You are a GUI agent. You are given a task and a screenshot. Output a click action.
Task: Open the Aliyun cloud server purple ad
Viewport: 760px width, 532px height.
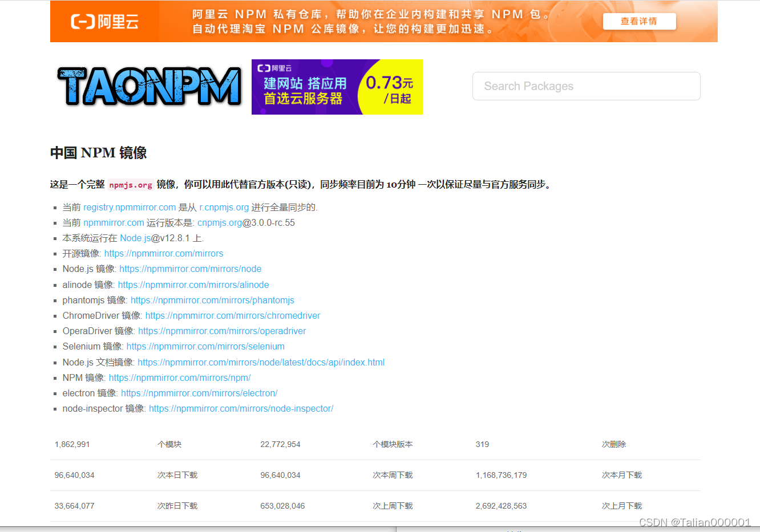[337, 87]
